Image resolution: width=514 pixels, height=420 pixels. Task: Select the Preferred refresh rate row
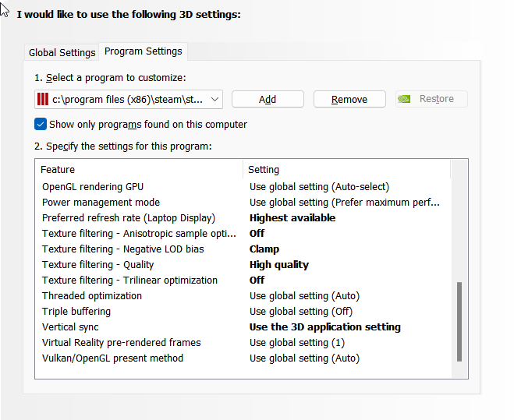point(128,218)
